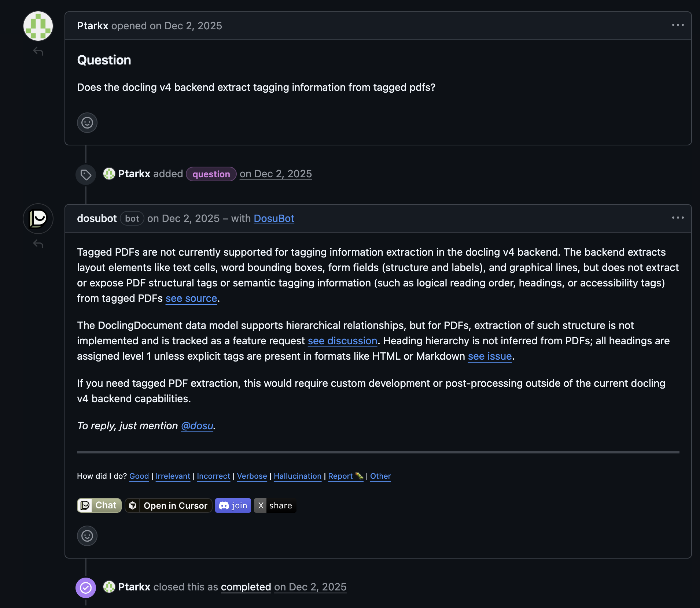Click the dosubot avatar icon
The image size is (700, 608).
38,219
